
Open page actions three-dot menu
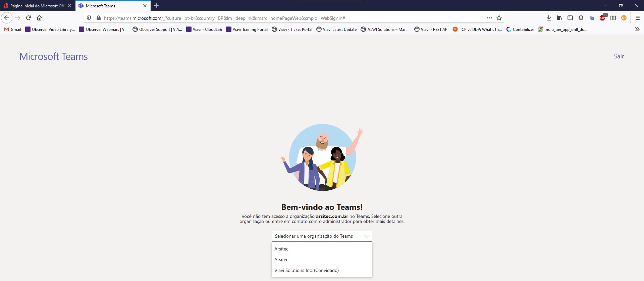coord(490,18)
